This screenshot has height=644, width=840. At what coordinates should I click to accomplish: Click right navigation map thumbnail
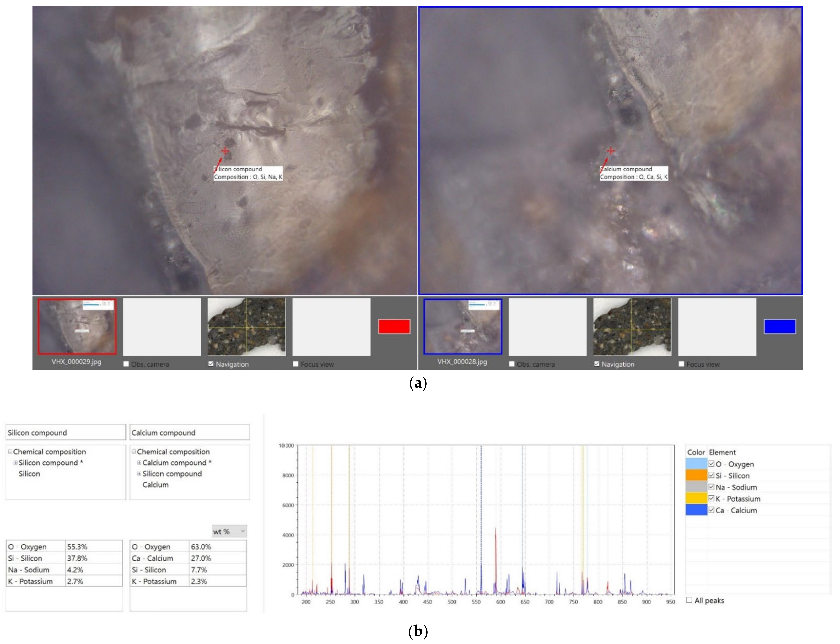[x=632, y=327]
